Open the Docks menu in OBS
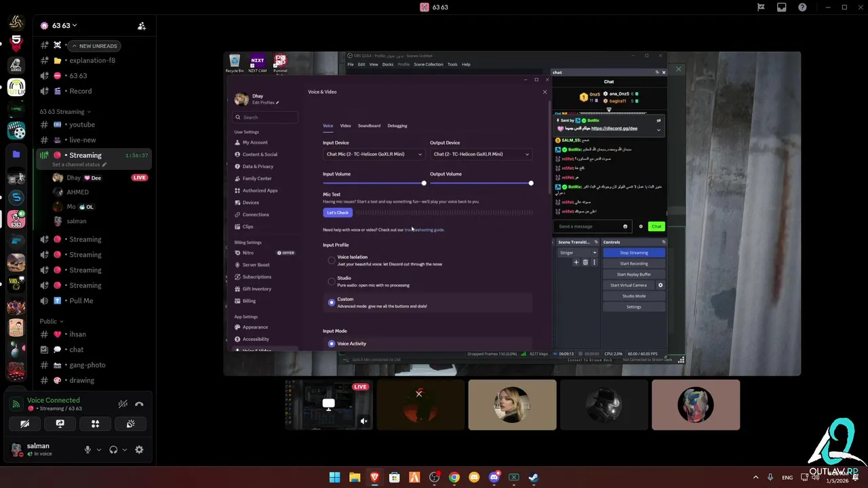 (388, 64)
